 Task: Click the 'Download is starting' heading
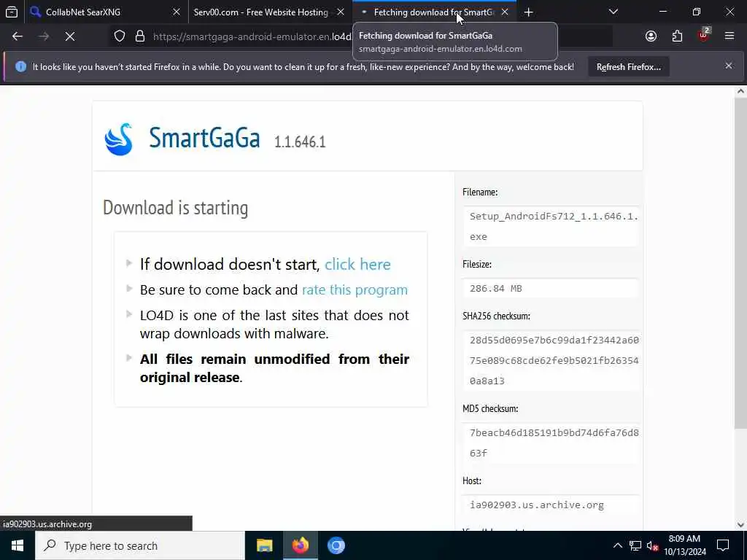(x=175, y=208)
